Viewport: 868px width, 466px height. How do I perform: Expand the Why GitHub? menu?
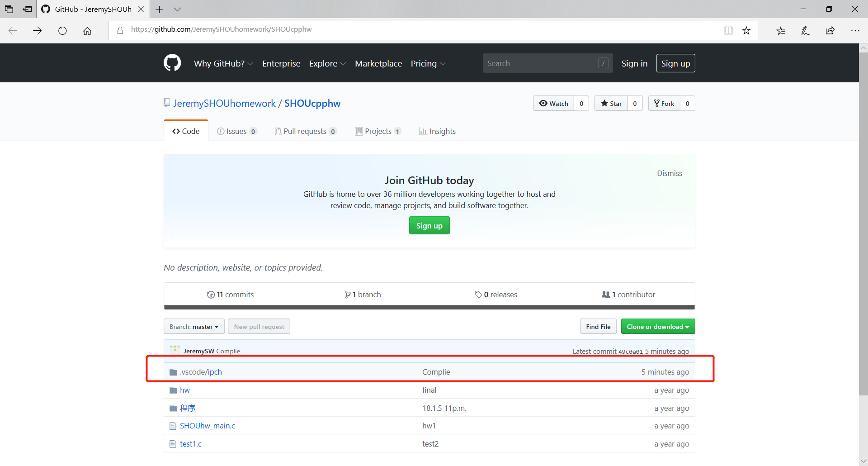pos(223,63)
